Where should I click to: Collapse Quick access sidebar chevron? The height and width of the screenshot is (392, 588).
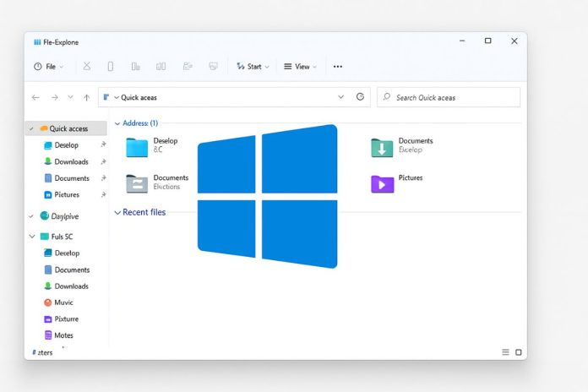(31, 128)
